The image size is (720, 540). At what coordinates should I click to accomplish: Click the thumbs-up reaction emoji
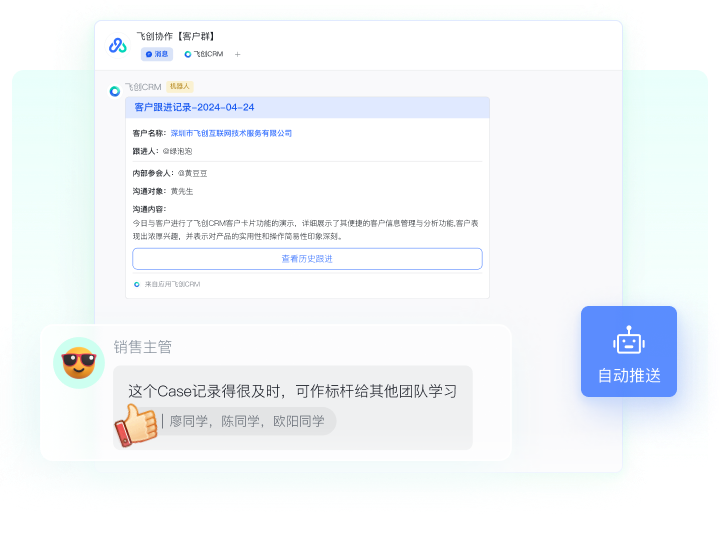click(136, 425)
